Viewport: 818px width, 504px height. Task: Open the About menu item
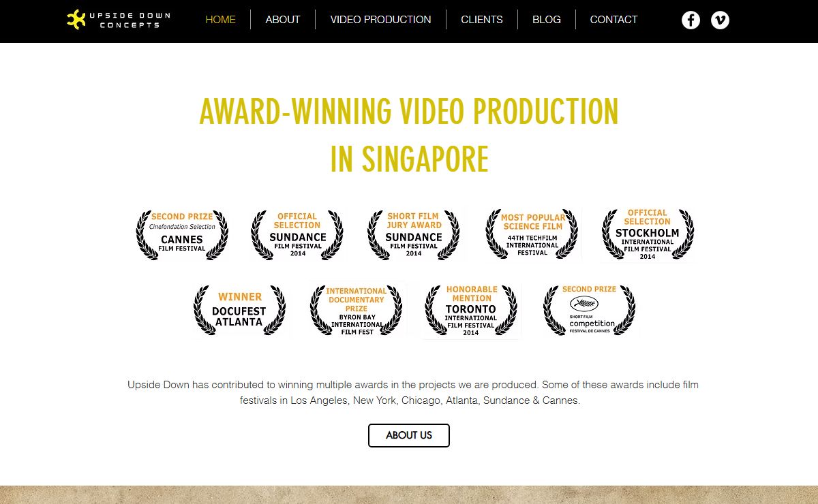283,20
